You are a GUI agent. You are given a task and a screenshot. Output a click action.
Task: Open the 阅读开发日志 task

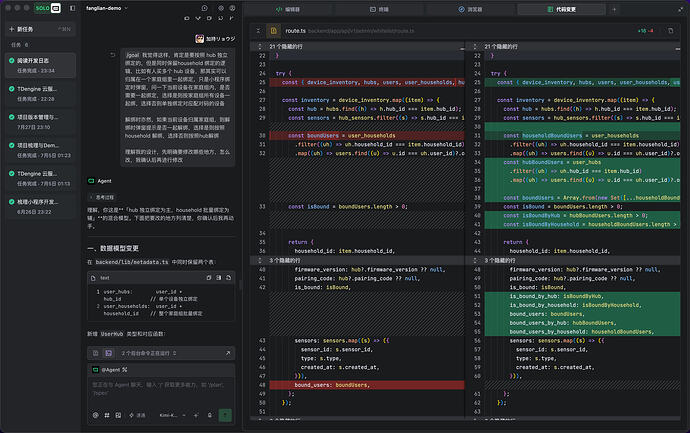(40, 65)
